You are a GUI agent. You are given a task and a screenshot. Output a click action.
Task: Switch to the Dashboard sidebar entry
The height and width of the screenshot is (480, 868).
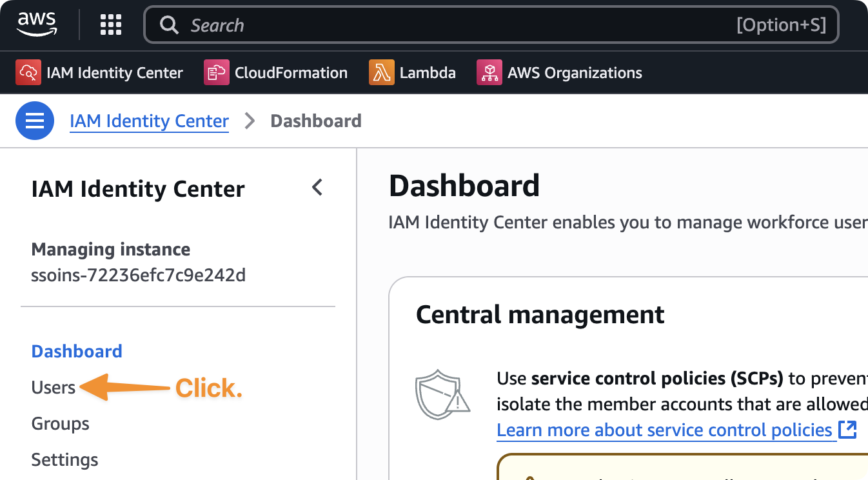pyautogui.click(x=76, y=351)
